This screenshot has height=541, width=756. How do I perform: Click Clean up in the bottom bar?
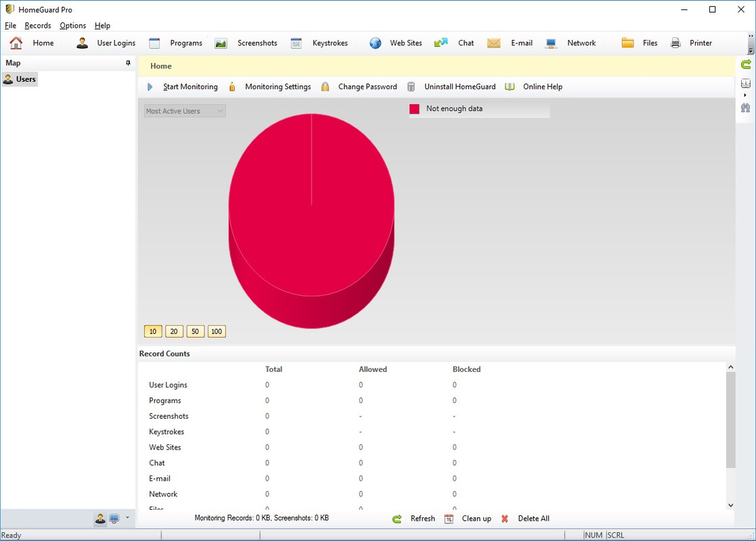pos(468,519)
